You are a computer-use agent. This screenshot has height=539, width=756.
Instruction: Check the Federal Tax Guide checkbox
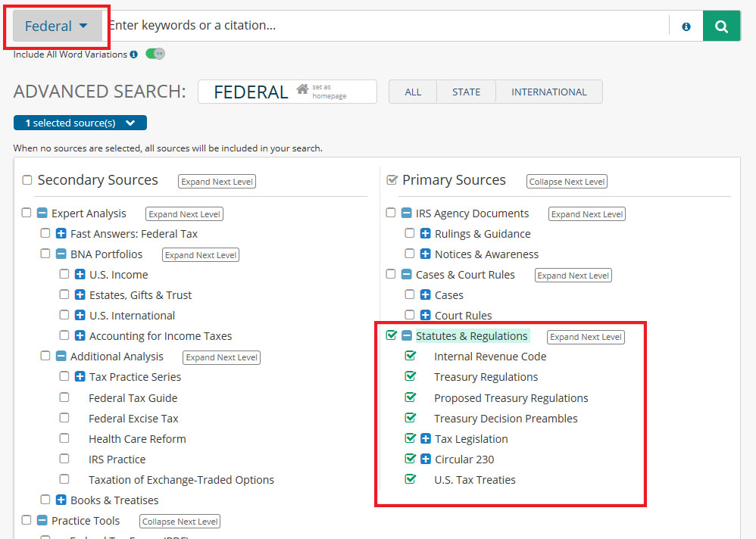click(x=64, y=397)
